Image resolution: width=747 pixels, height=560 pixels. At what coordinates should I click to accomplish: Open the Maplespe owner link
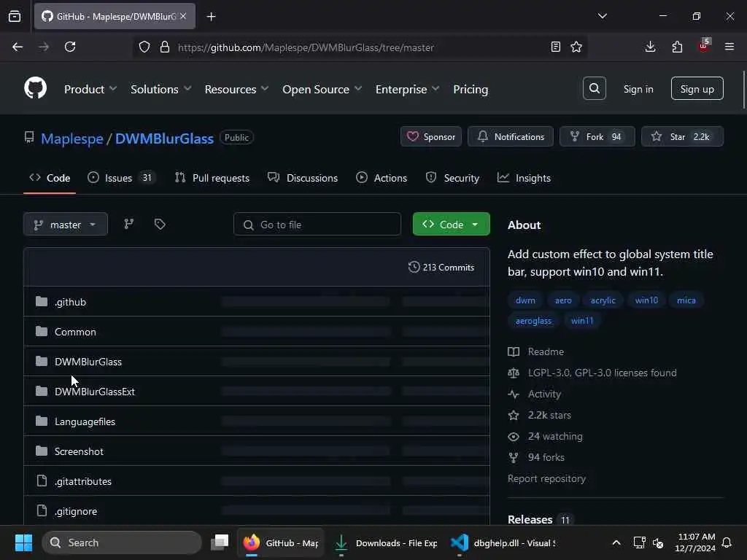(72, 139)
